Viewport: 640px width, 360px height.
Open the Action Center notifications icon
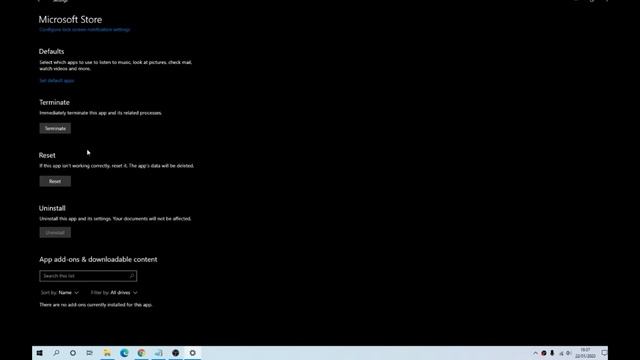click(x=604, y=353)
